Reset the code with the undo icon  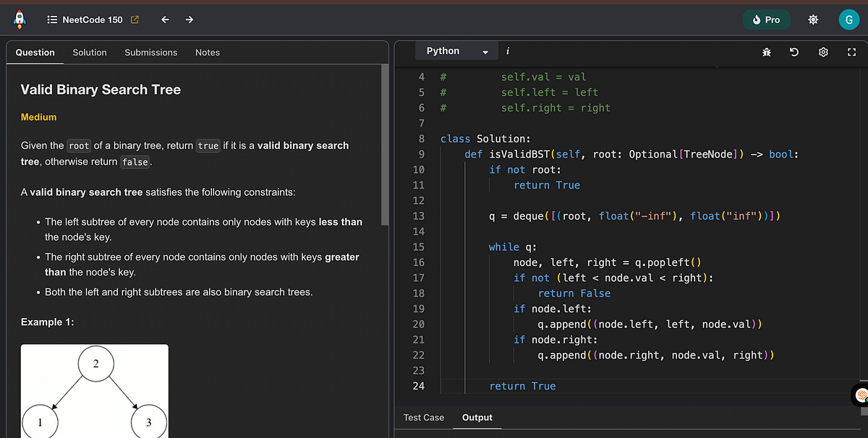point(794,52)
